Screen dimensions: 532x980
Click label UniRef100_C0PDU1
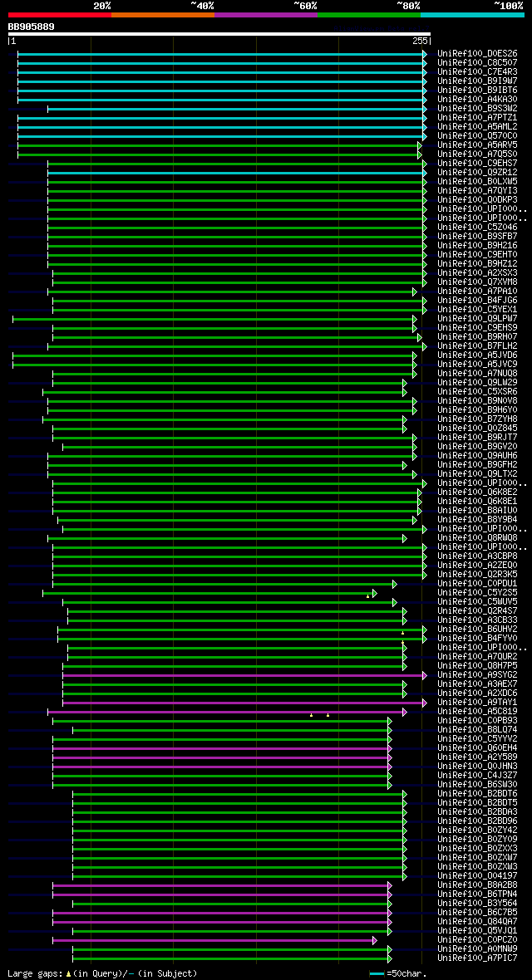coord(477,583)
